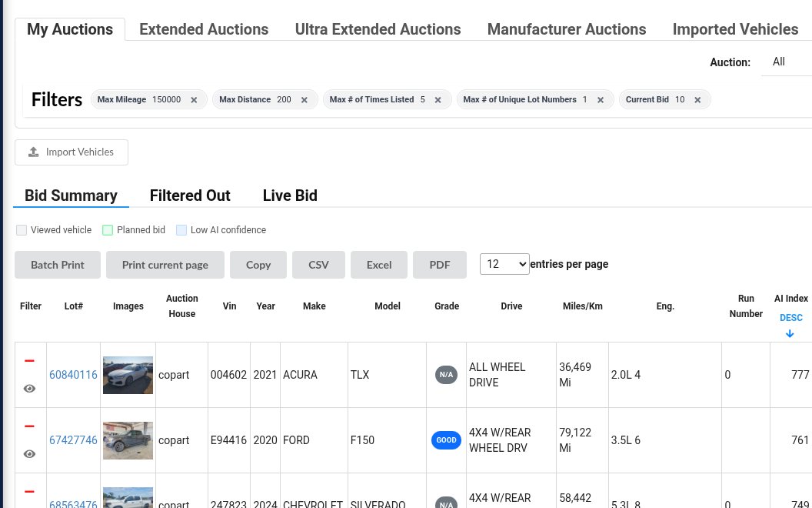Image resolution: width=812 pixels, height=508 pixels.
Task: Remove the Current Bid filter chip
Action: coord(697,100)
